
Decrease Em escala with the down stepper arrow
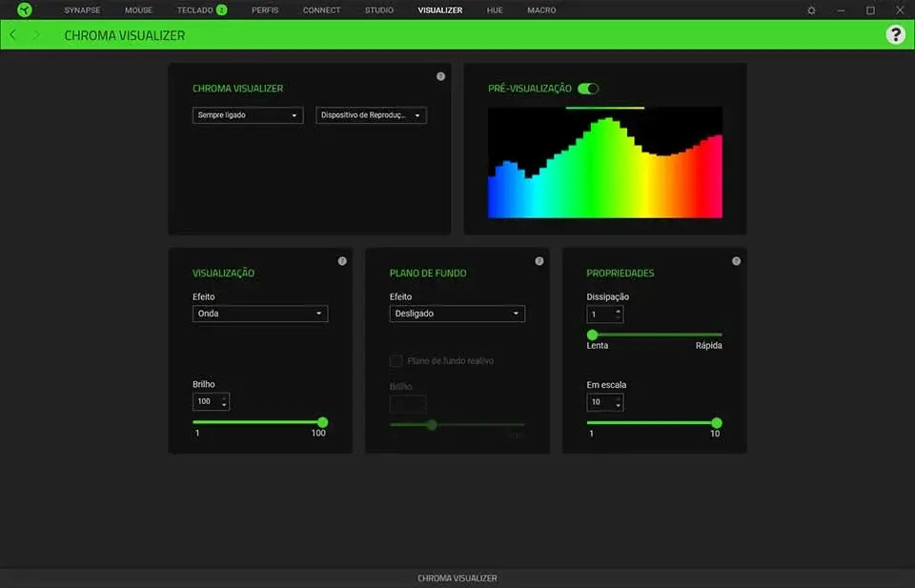click(x=618, y=406)
